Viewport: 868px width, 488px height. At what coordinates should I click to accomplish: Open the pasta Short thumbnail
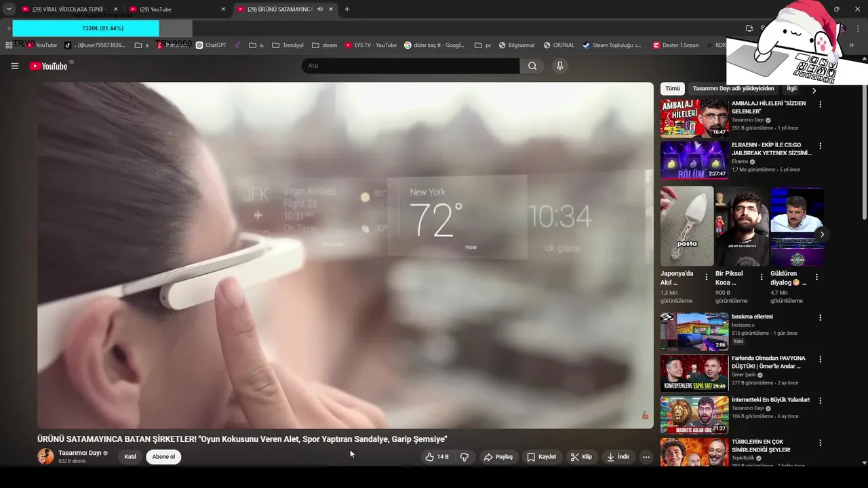point(687,226)
